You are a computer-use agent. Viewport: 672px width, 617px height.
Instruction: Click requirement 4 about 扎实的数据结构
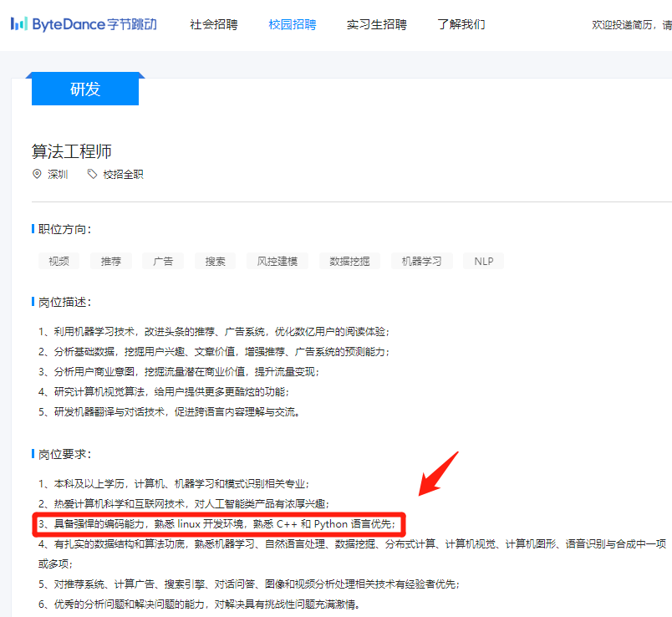tap(352, 553)
